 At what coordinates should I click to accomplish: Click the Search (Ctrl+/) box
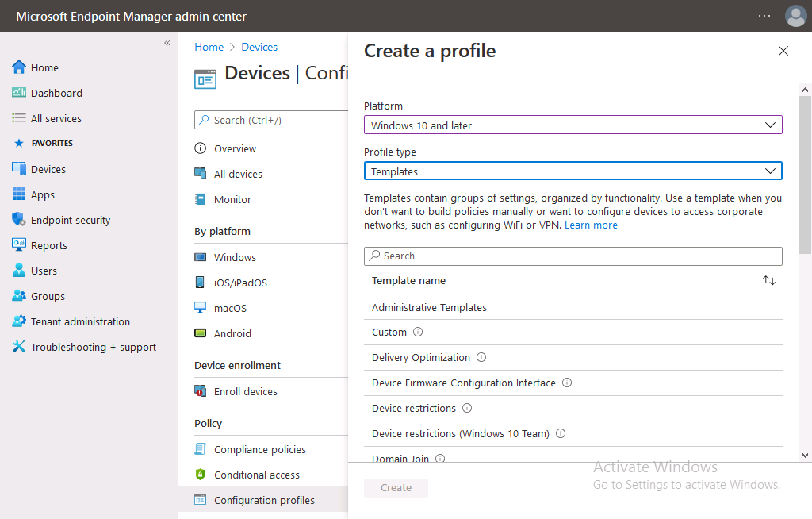pos(271,120)
